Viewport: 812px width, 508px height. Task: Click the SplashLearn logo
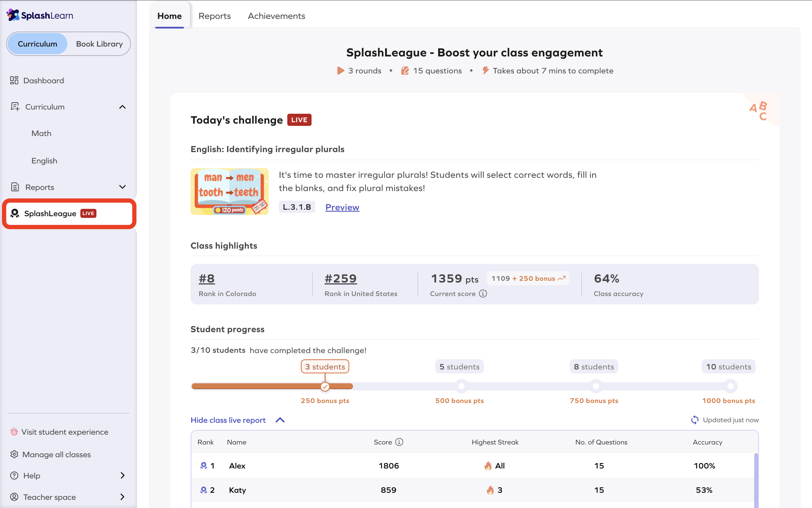click(x=40, y=15)
